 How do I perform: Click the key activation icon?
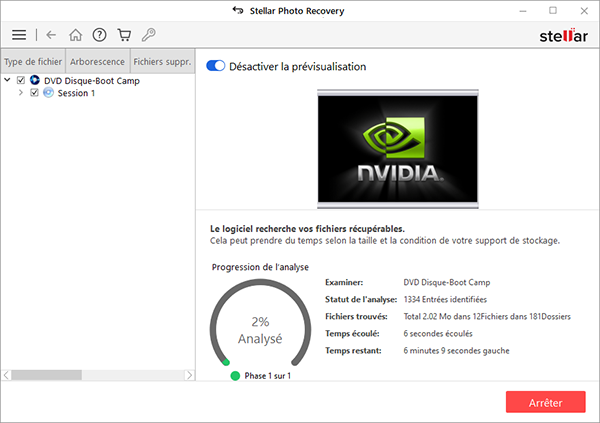pos(149,34)
